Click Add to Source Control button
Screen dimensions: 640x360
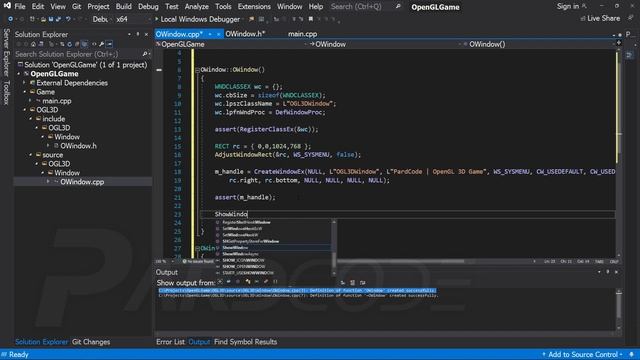click(x=582, y=354)
